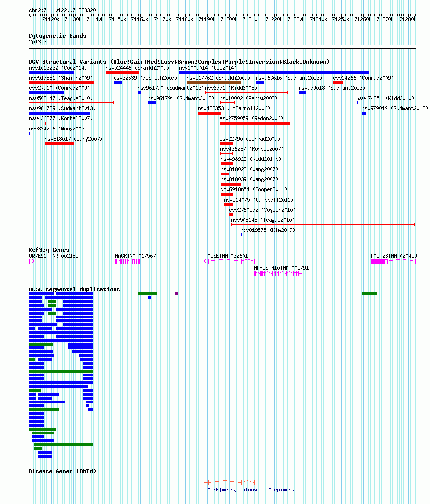430x504 pixels.
Task: Select nsv508148 (Teague2010) label above long red line
Action: click(x=263, y=220)
